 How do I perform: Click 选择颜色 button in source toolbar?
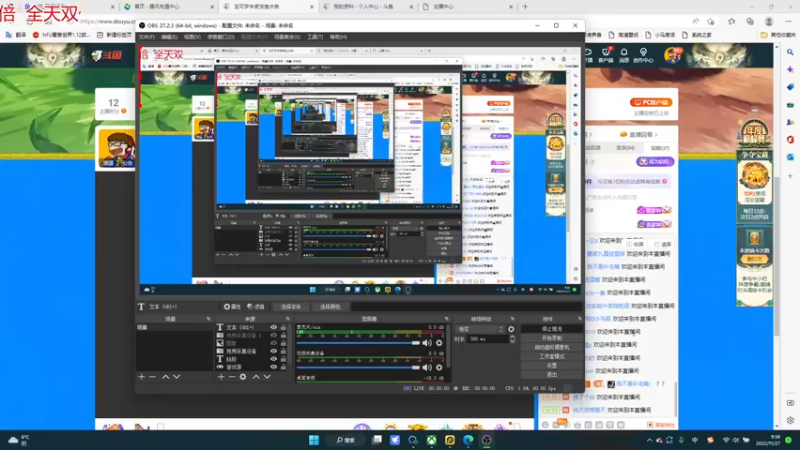pos(330,307)
